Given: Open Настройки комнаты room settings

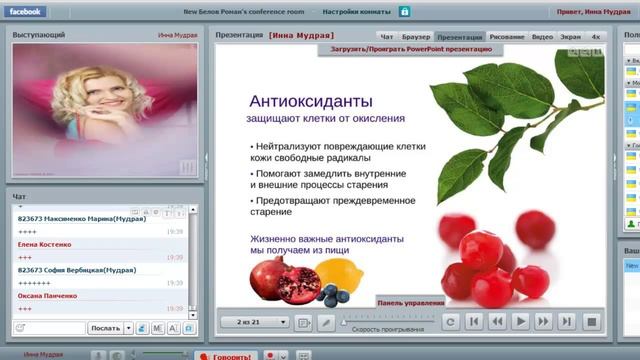Looking at the screenshot, I should click(356, 12).
